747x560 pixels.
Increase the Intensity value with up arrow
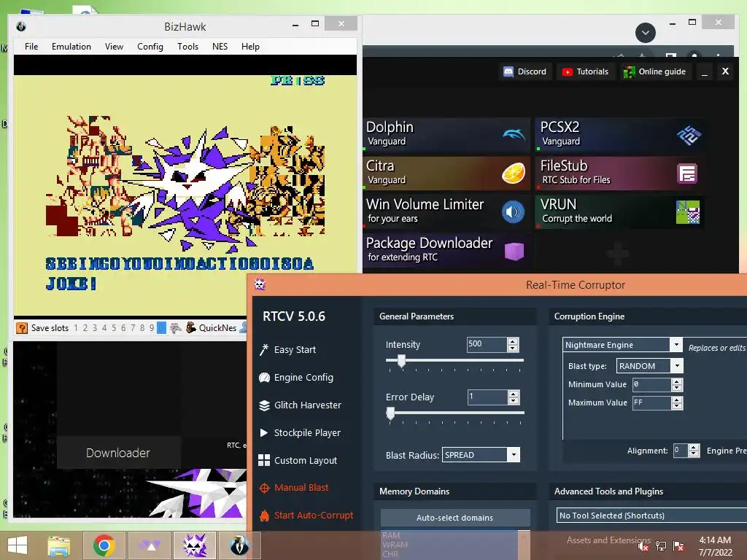513,341
